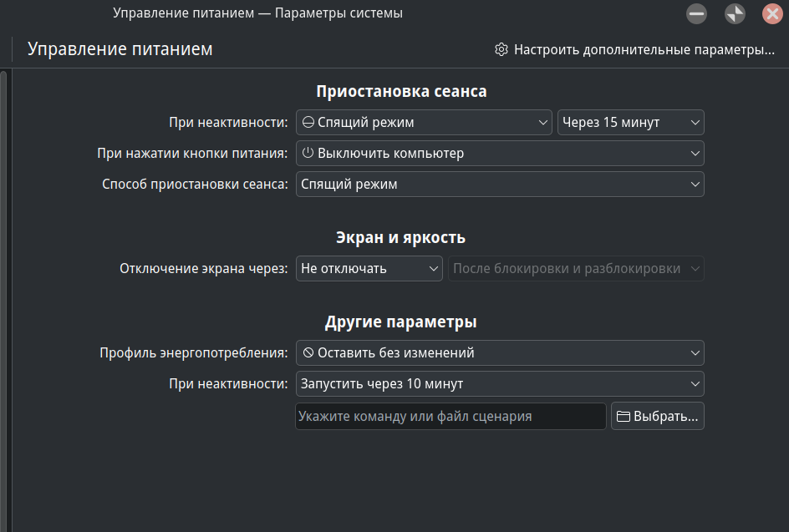Click the no-change icon in power profile field

(x=308, y=352)
